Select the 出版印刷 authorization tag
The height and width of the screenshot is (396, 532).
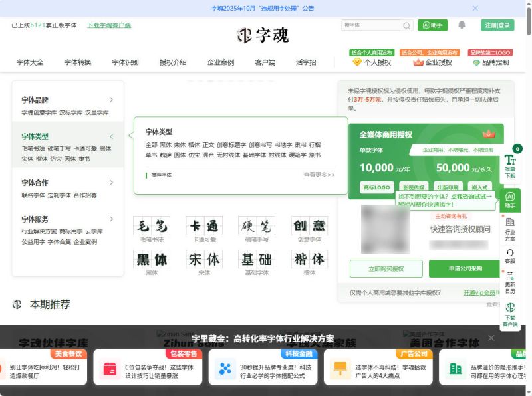(x=448, y=185)
